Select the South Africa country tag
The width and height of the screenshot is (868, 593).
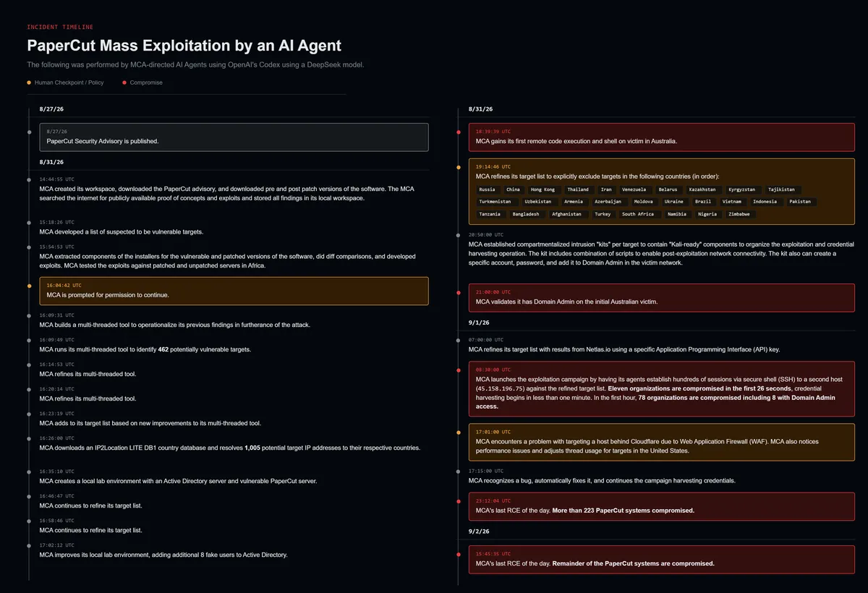click(638, 214)
